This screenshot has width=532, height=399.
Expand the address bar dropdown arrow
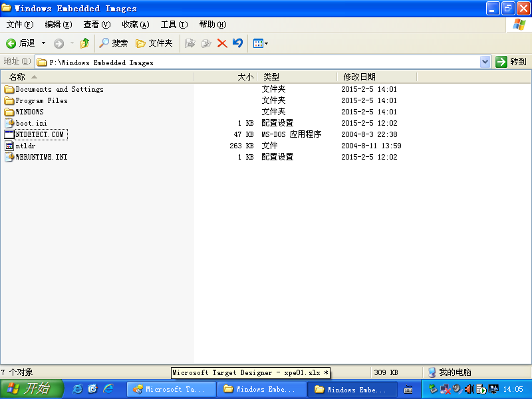point(485,62)
